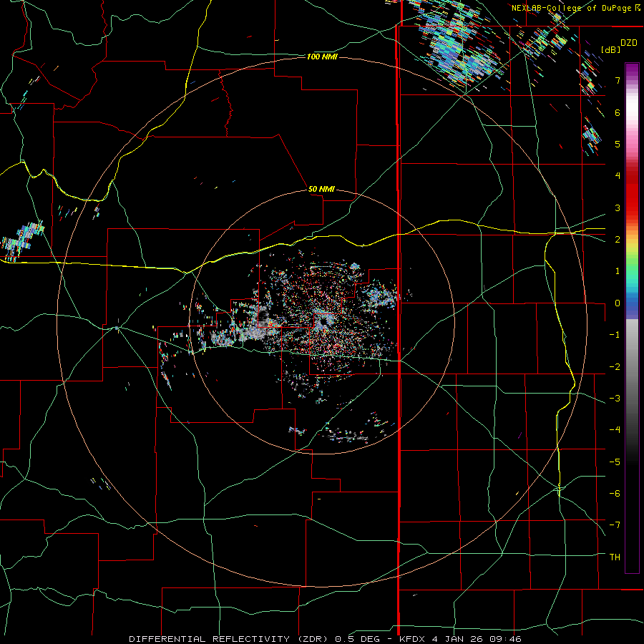Click the 4 JAN 26 date text
This screenshot has width=644, height=644.
(x=459, y=639)
